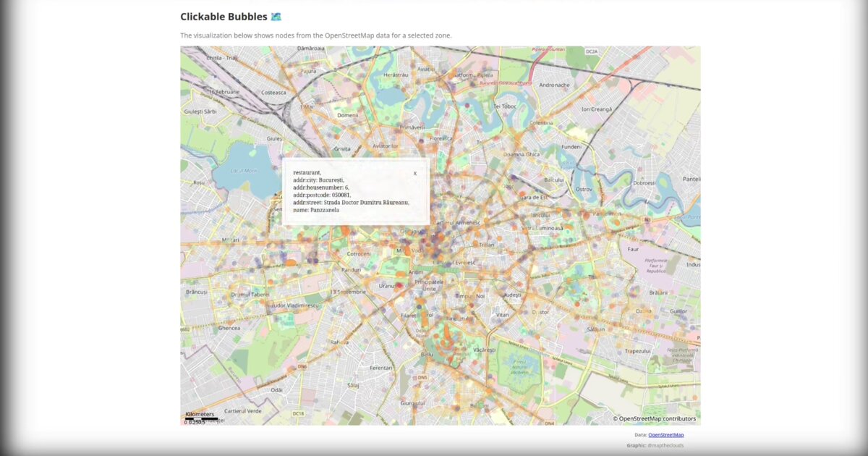Click the 'Aviatorilor' map label
Screen dimensions: 868x456
[x=385, y=146]
